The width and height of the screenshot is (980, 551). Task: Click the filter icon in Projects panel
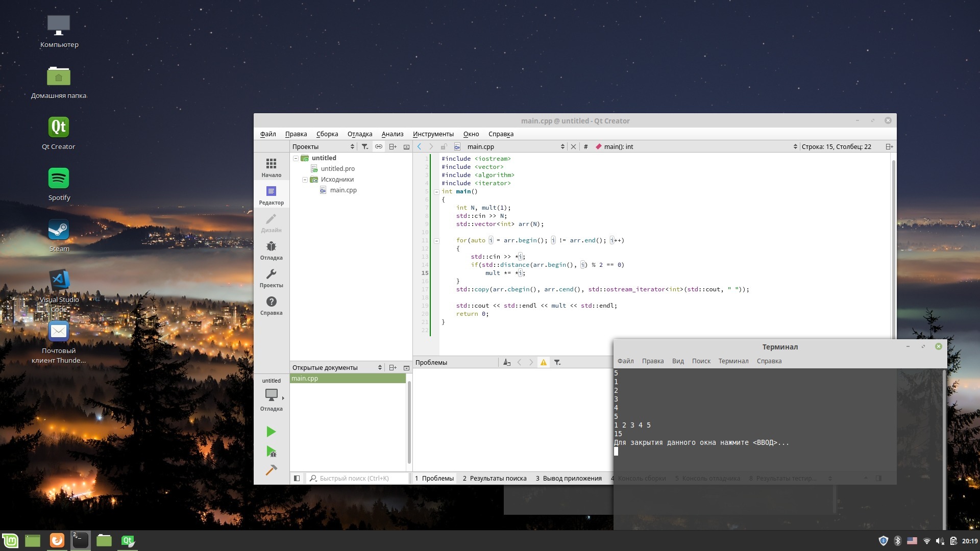pyautogui.click(x=364, y=146)
